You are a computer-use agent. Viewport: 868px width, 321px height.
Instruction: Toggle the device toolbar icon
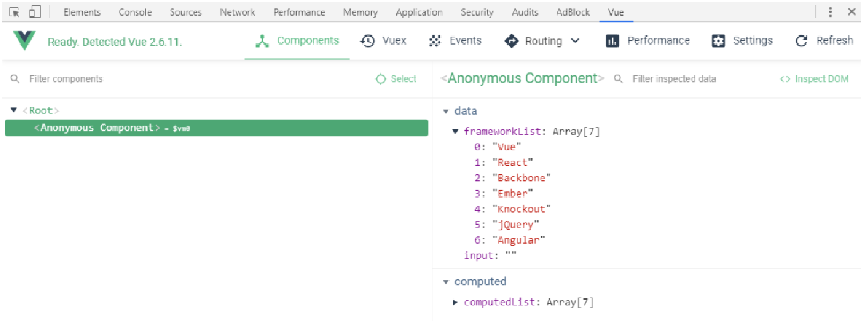[35, 11]
